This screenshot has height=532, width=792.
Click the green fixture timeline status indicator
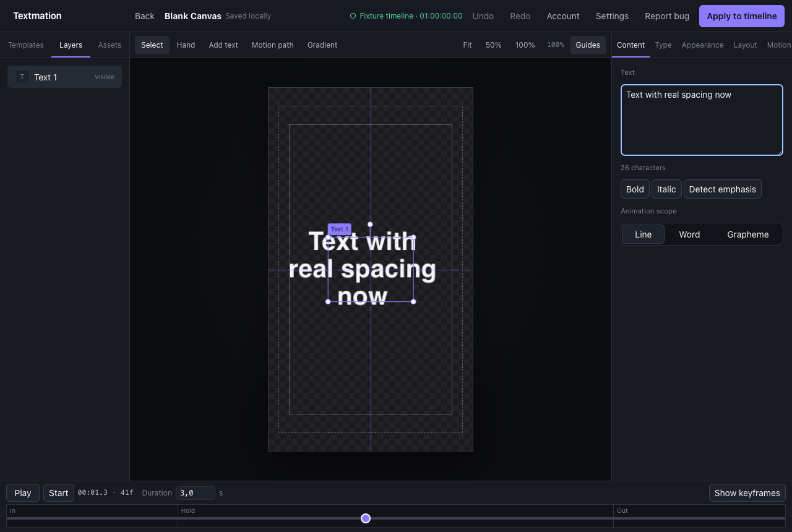pos(406,16)
